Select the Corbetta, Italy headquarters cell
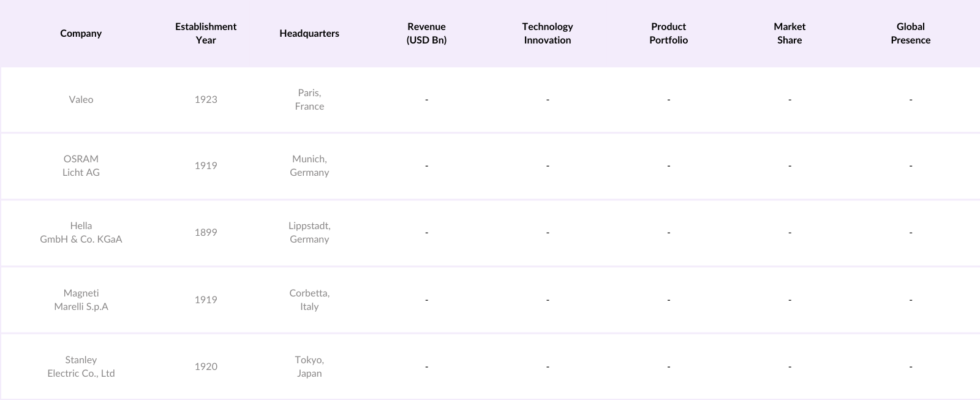 point(309,300)
